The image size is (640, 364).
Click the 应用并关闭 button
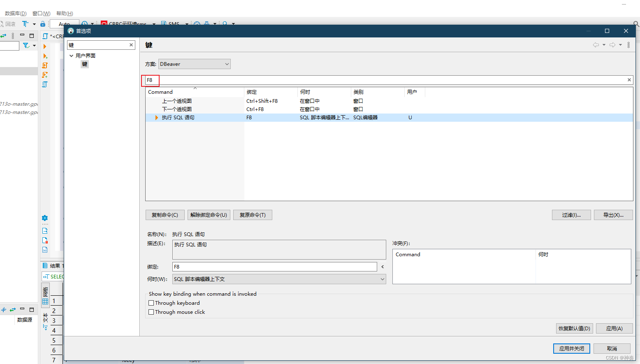tap(572, 348)
